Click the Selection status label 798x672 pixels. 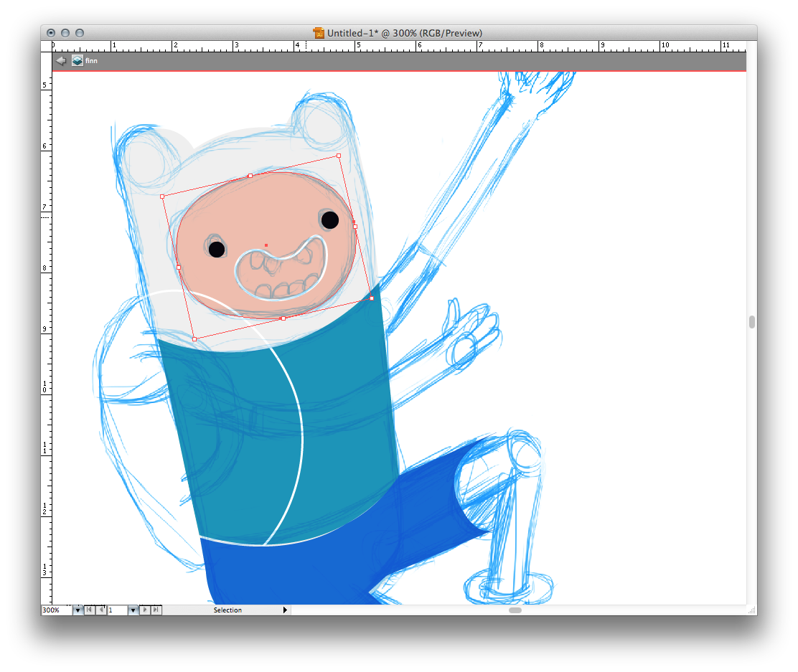pyautogui.click(x=227, y=610)
